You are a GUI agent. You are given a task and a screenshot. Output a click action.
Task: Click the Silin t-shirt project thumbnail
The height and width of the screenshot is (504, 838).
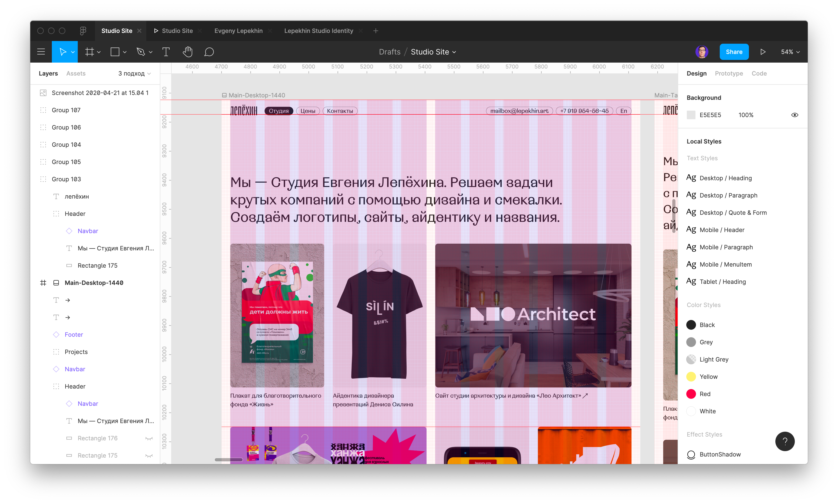pyautogui.click(x=380, y=315)
